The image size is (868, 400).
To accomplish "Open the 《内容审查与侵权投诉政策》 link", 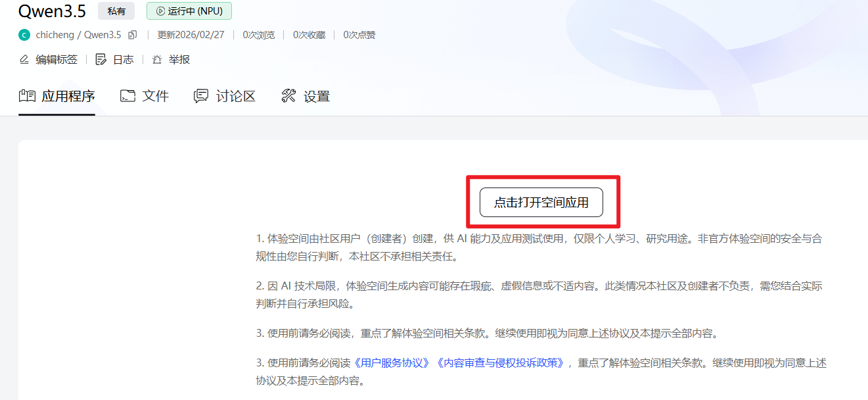I will [x=500, y=363].
